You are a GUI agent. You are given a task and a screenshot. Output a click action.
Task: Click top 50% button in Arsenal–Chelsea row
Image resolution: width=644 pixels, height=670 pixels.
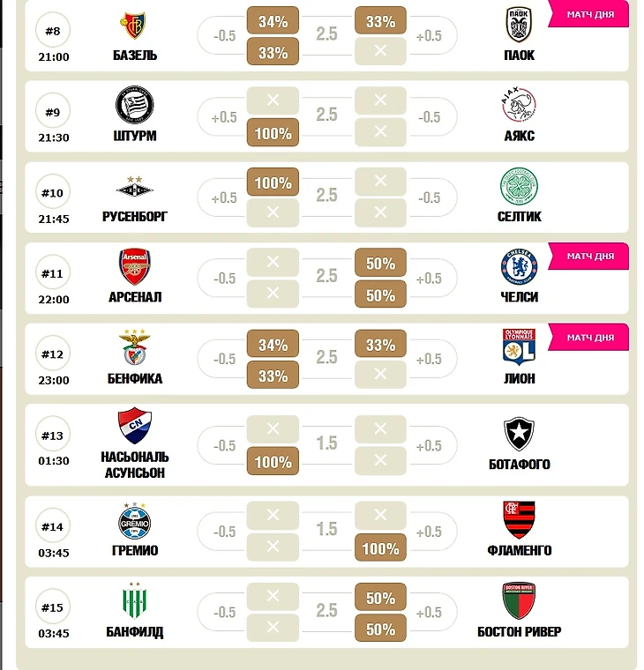380,264
